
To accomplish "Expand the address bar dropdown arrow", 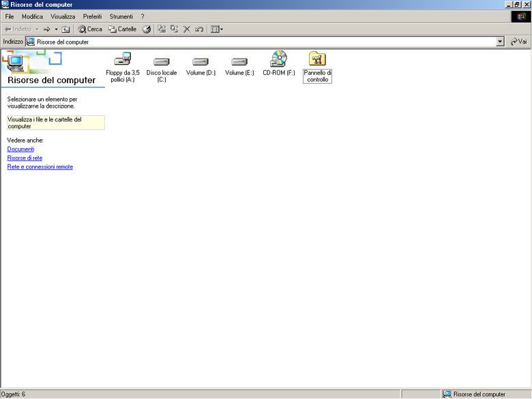I will (x=500, y=42).
